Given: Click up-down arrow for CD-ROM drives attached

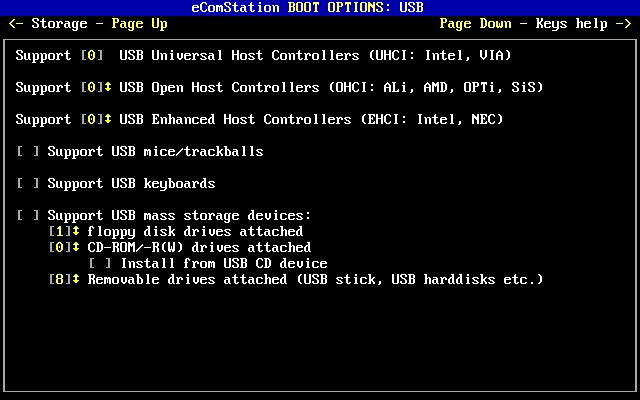Looking at the screenshot, I should (76, 247).
